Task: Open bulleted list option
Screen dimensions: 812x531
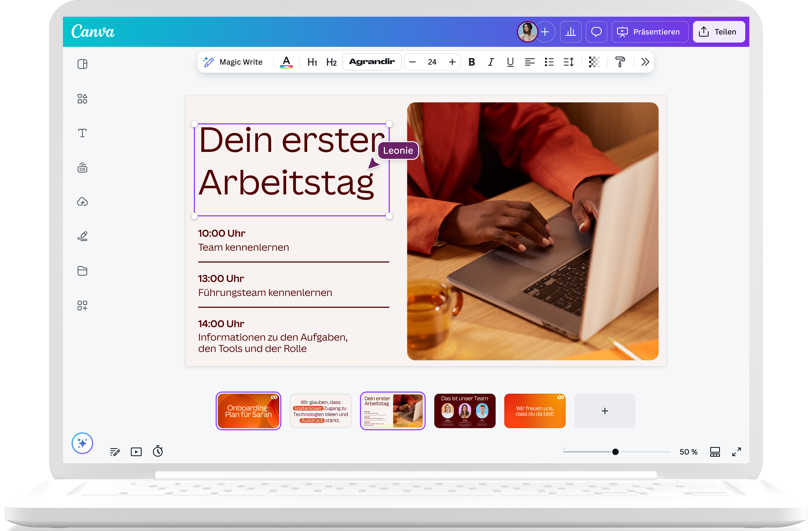Action: (549, 62)
